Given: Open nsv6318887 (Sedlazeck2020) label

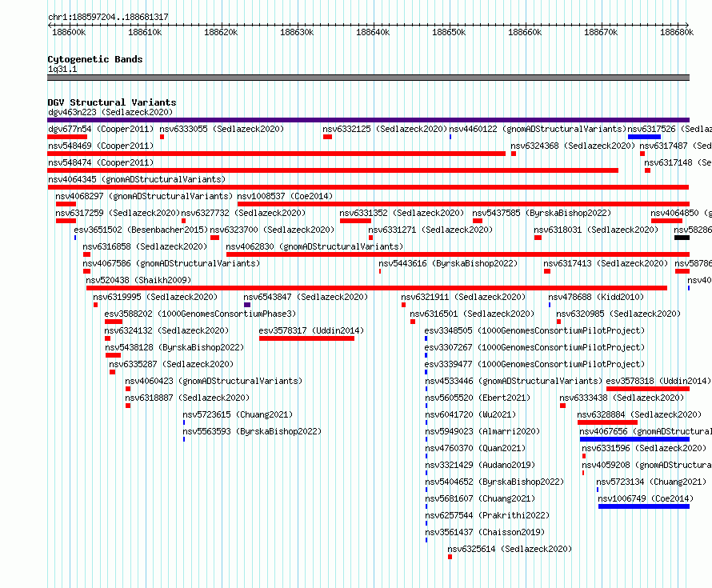Looking at the screenshot, I should (x=187, y=398).
